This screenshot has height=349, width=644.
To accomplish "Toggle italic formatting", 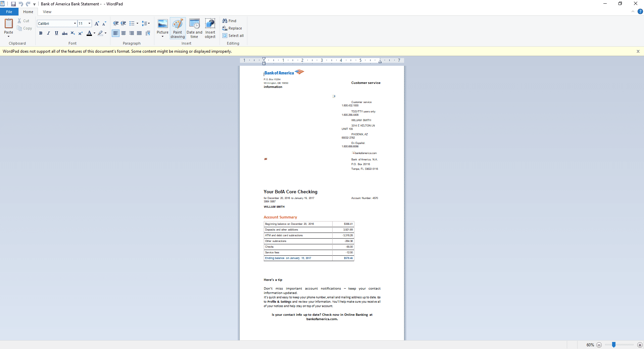I will tap(49, 33).
